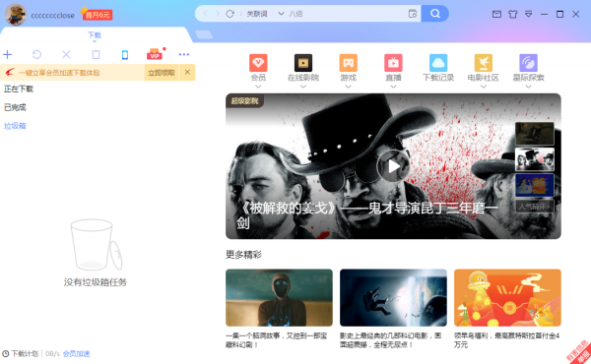591x364 pixels.
Task: Open the 影史上最经典的几部科幻电影 caption
Action: click(x=390, y=340)
